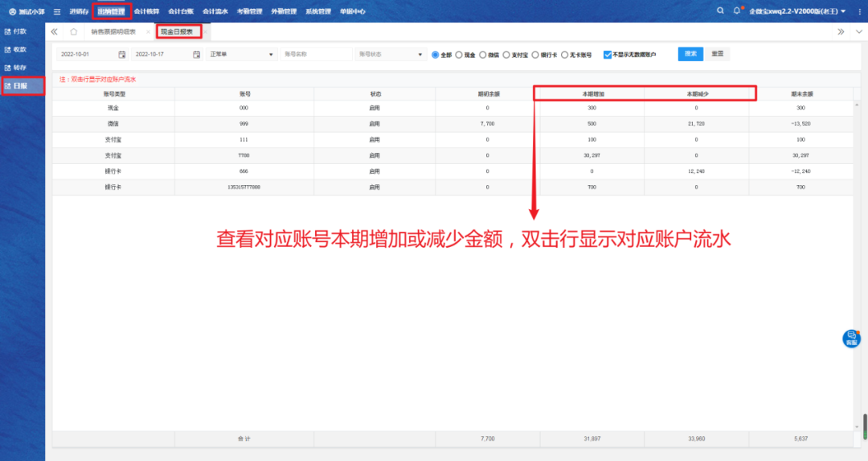Click the home icon tab
The height and width of the screenshot is (461, 868).
[74, 31]
